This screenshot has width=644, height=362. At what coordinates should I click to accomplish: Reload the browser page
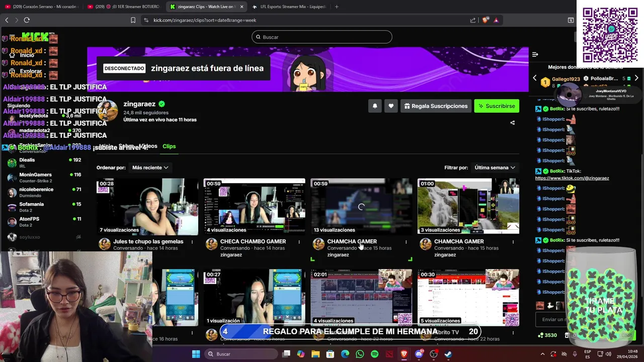(27, 20)
